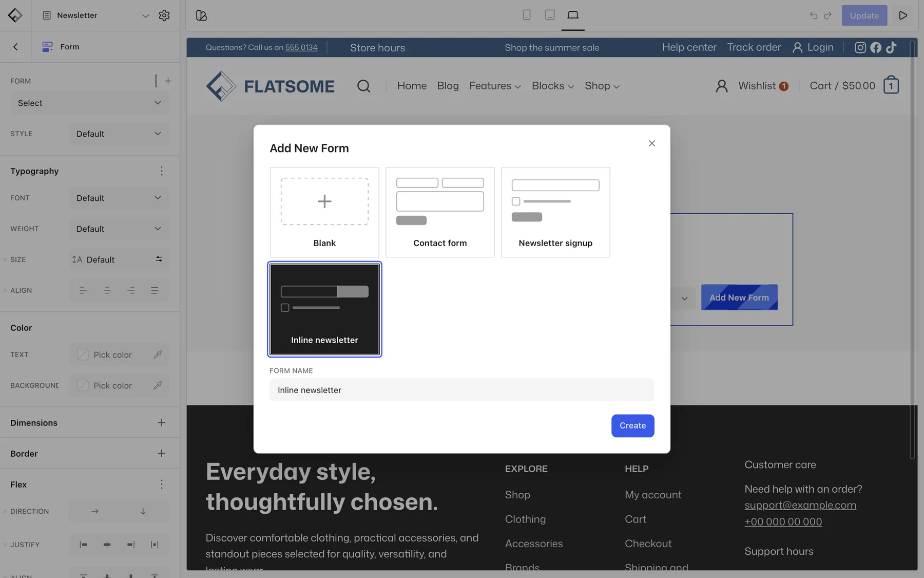
Task: Set flex direction to column
Action: 143,511
